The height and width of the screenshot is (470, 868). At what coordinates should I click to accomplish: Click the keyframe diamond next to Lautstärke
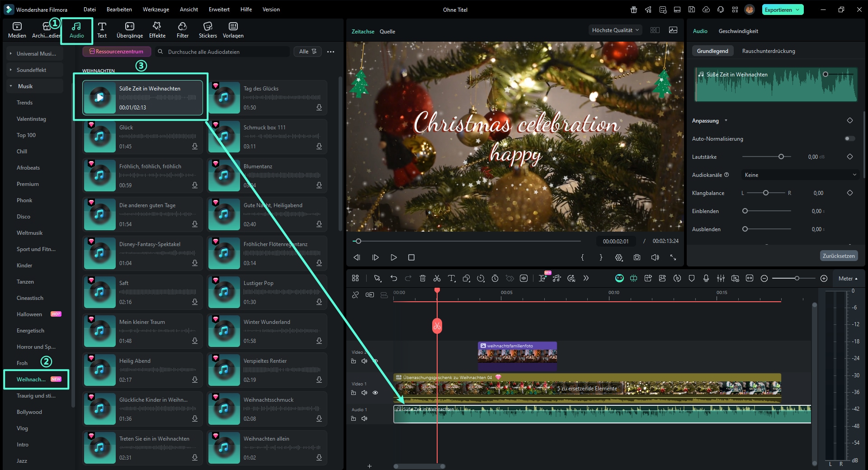pyautogui.click(x=850, y=157)
